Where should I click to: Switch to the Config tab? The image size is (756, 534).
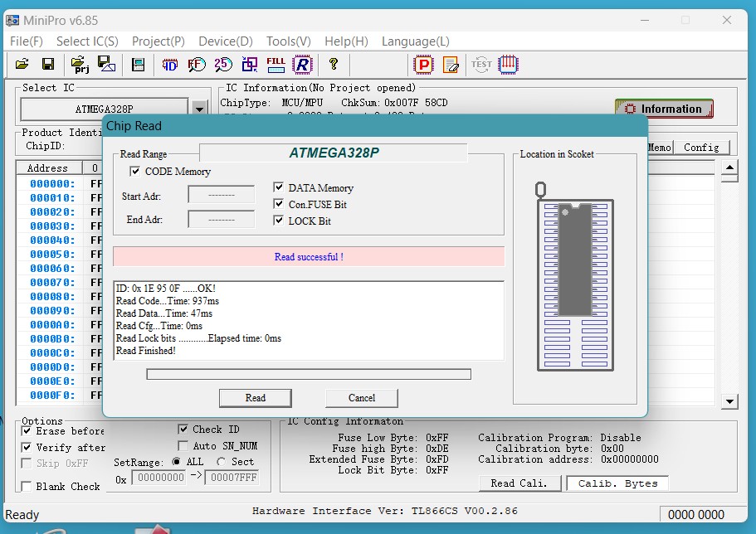(x=701, y=147)
